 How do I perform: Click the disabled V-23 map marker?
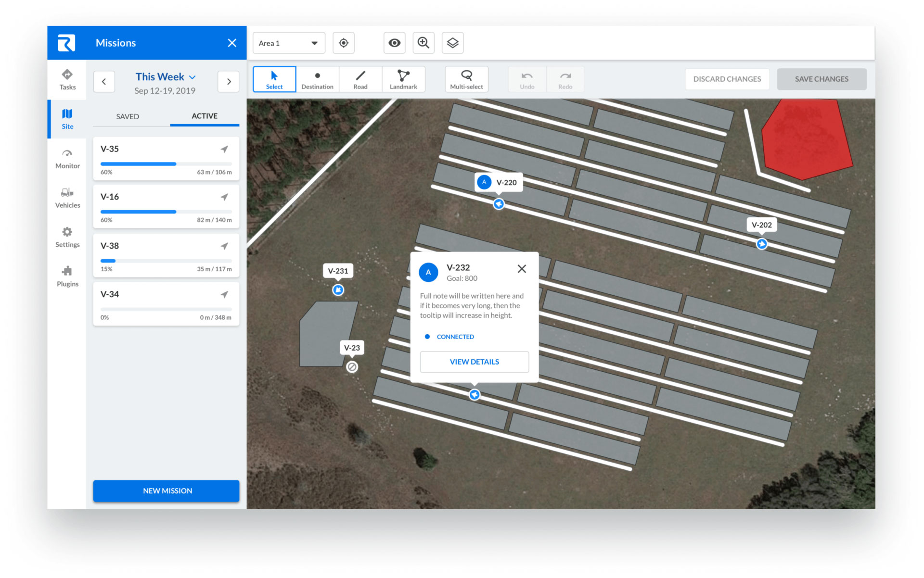352,367
